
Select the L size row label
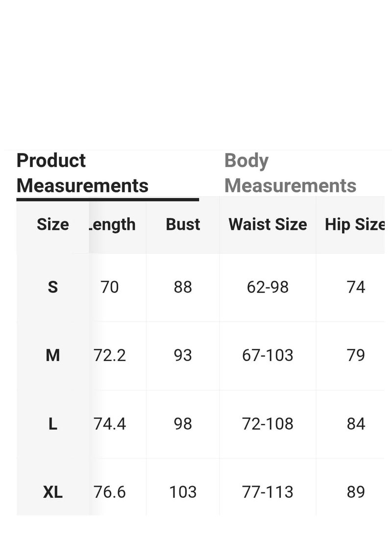(x=53, y=424)
